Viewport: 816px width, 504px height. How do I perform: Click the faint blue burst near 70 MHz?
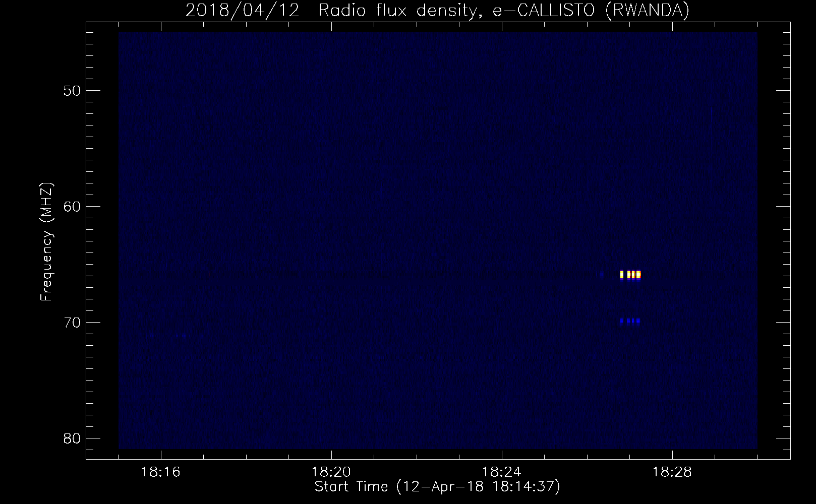point(630,321)
